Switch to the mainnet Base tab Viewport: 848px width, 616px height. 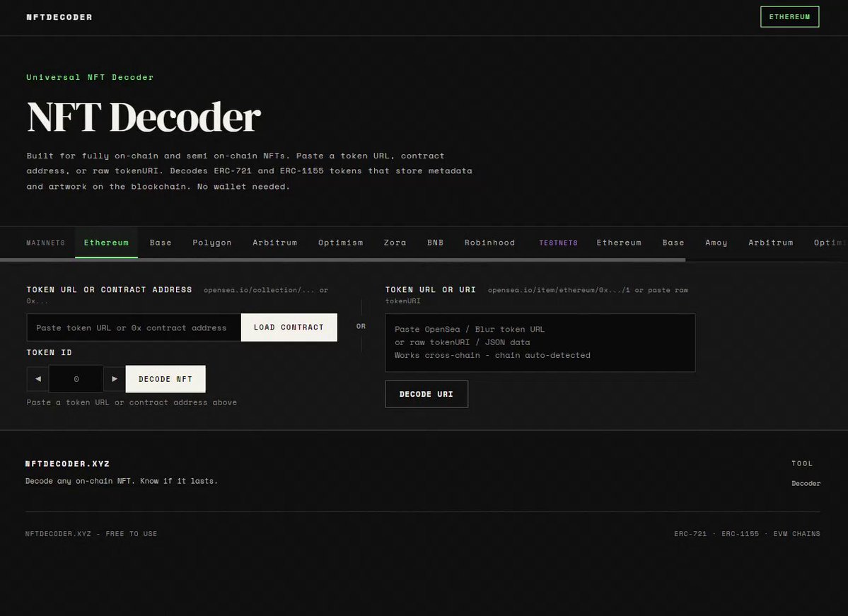(x=161, y=243)
